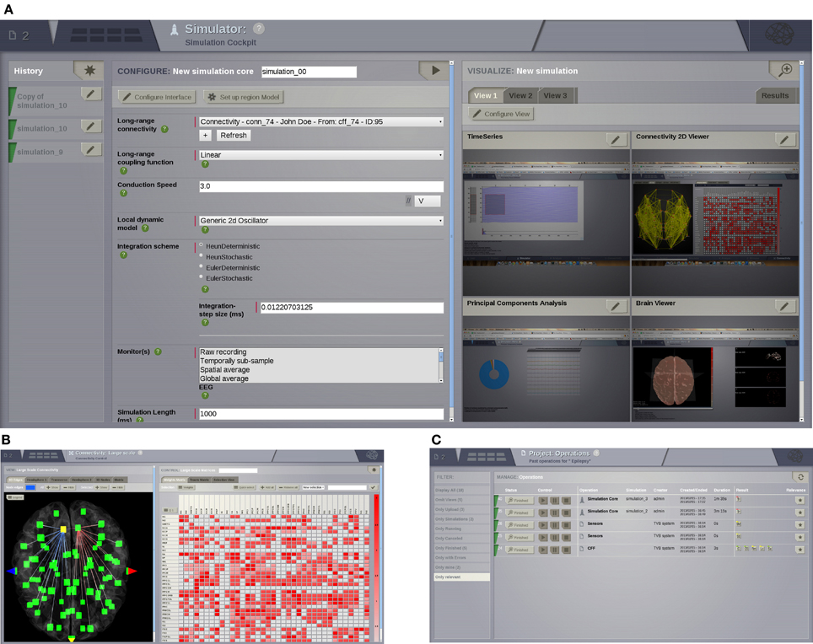The width and height of the screenshot is (813, 644).
Task: Click the simulation_00 name field
Action: [x=309, y=72]
